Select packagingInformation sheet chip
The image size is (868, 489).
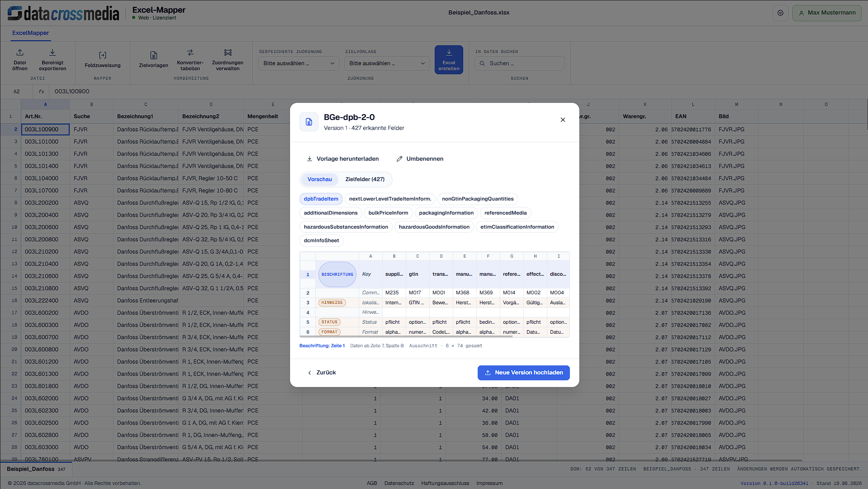[x=446, y=213]
